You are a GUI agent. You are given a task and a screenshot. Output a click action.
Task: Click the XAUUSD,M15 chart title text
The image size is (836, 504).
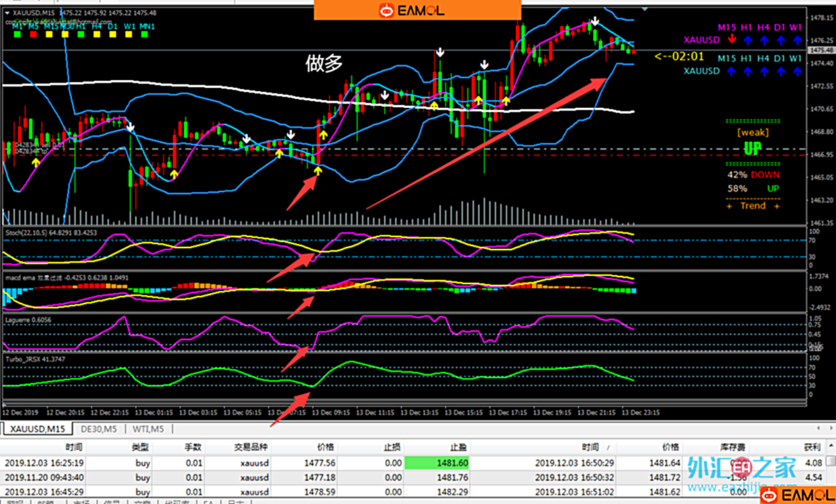(x=35, y=12)
